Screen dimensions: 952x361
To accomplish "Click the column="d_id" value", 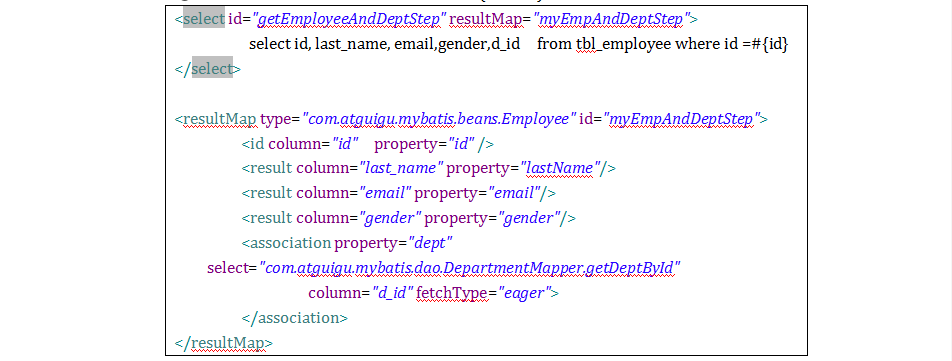I will (x=393, y=293).
